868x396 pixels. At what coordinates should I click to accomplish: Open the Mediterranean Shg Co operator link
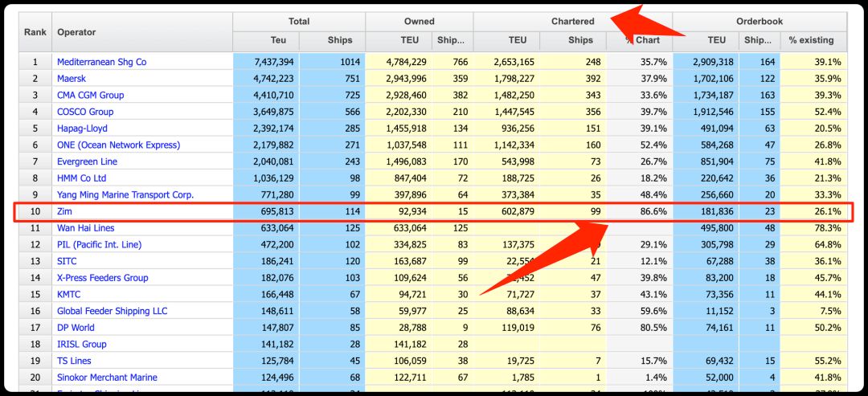[x=102, y=62]
